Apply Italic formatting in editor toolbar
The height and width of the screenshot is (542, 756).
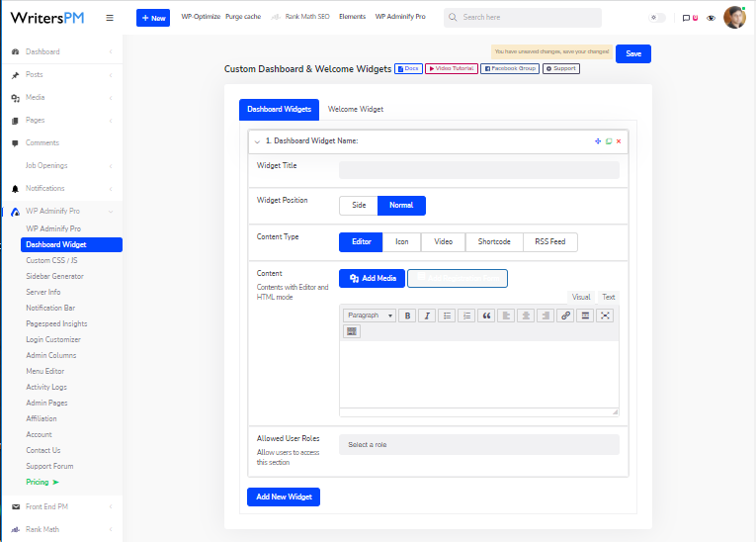point(427,316)
